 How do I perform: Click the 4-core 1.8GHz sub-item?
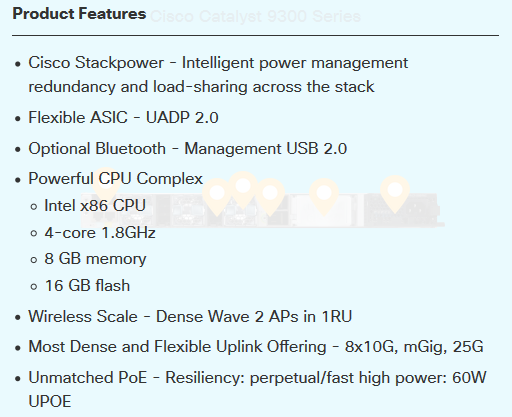(x=100, y=233)
